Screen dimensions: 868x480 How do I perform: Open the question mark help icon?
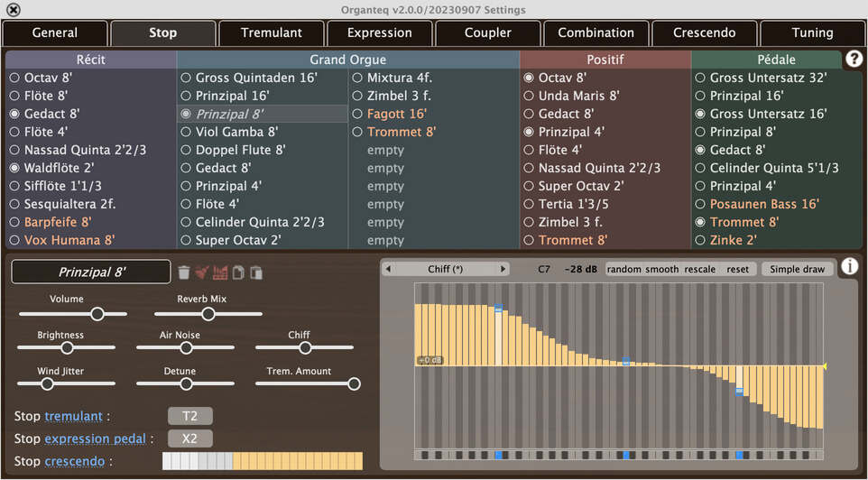tap(853, 60)
